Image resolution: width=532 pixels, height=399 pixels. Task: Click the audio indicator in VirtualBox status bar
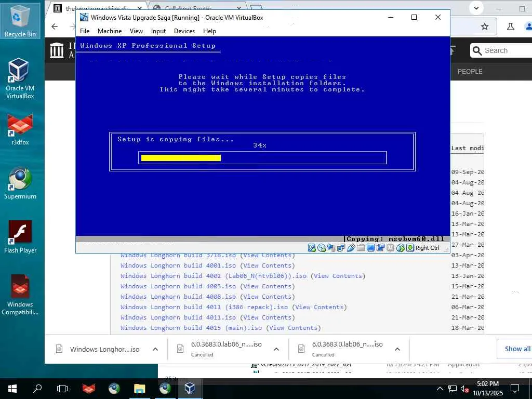point(331,248)
